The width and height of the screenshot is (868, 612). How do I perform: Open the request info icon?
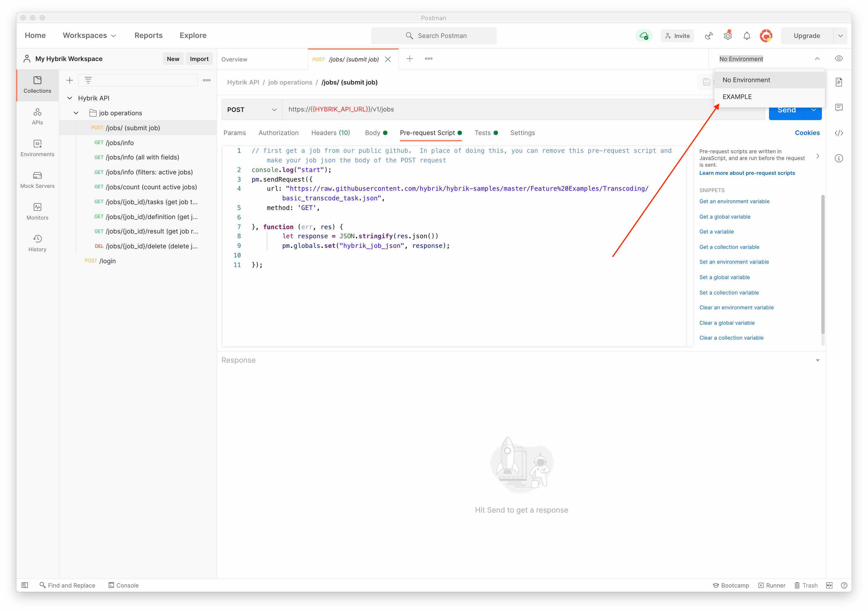tap(838, 158)
